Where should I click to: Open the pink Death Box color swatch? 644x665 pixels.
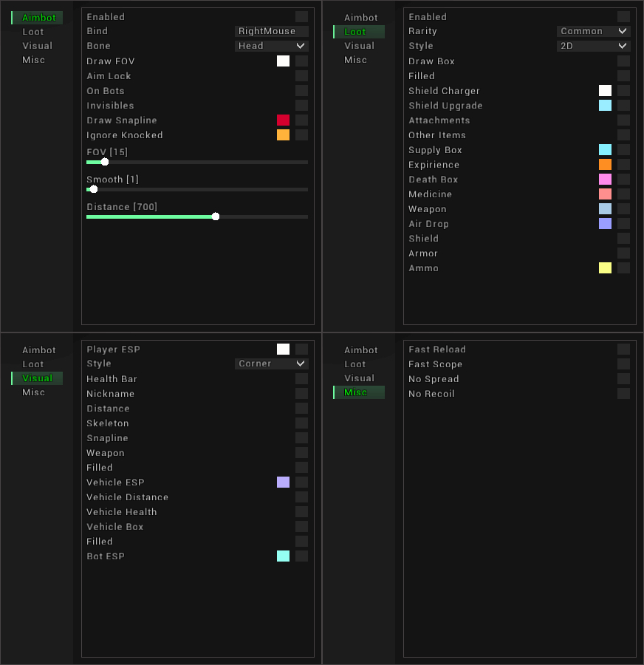tap(605, 179)
